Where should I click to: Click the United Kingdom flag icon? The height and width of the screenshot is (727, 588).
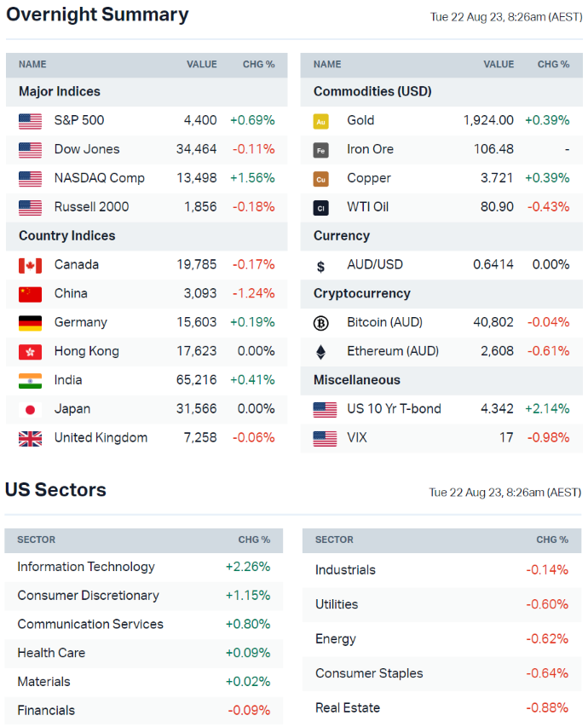(30, 438)
